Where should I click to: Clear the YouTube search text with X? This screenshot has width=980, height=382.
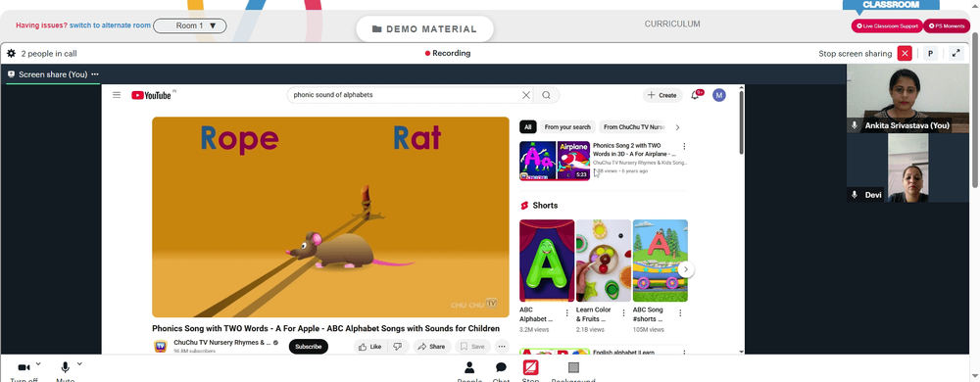pyautogui.click(x=526, y=95)
